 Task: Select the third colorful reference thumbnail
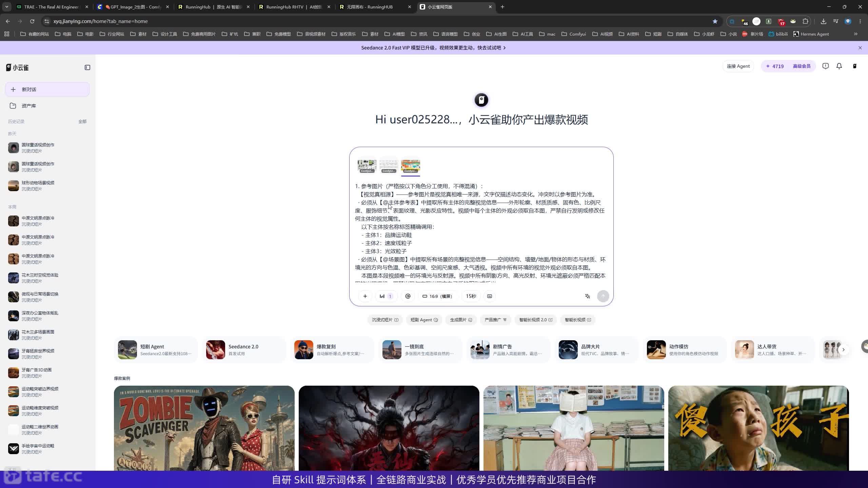click(410, 166)
